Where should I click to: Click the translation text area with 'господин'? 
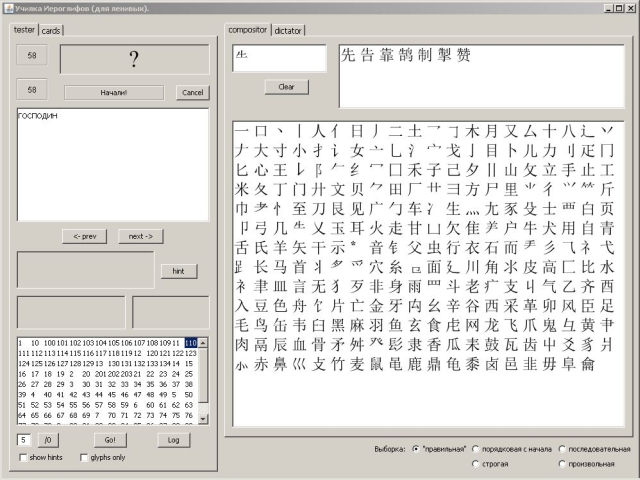[x=113, y=164]
